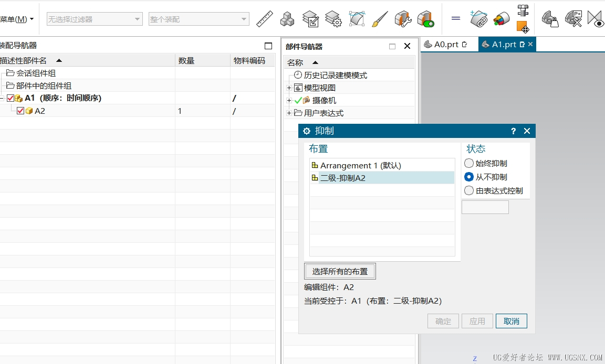Click the linked body with chain icon
Viewport: 605px width, 364px height.
[478, 19]
